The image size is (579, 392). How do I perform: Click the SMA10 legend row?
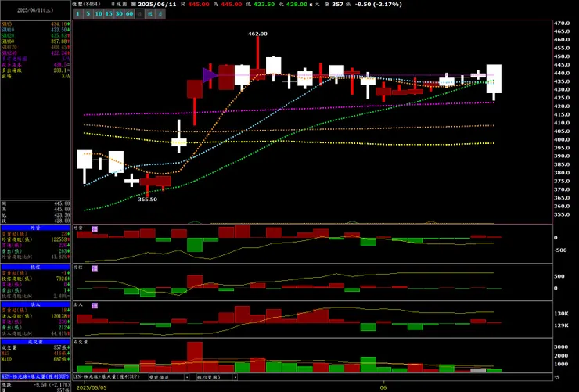35,30
